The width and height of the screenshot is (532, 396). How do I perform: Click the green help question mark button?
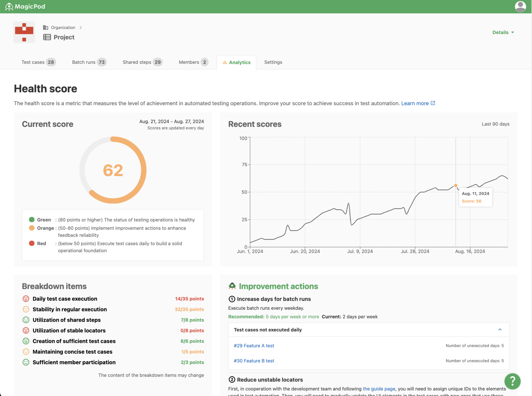[512, 381]
